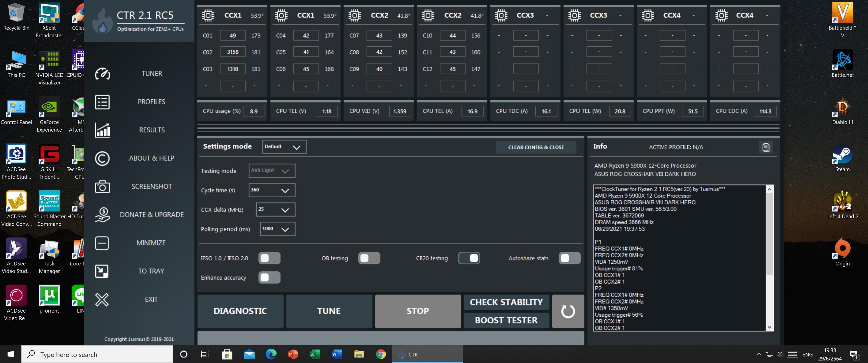Turn on Enhance accuracy toggle
The width and height of the screenshot is (868, 363).
269,278
